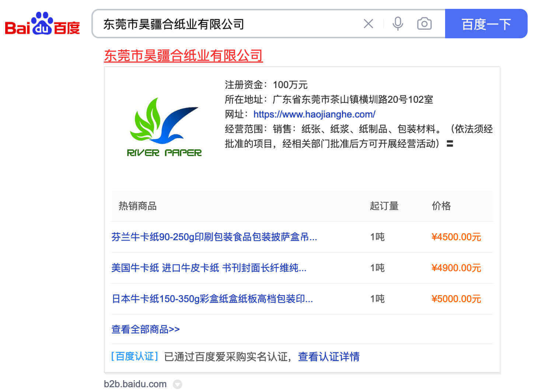Click the River Paper company logo
Viewport: 535px width, 392px height.
[164, 127]
